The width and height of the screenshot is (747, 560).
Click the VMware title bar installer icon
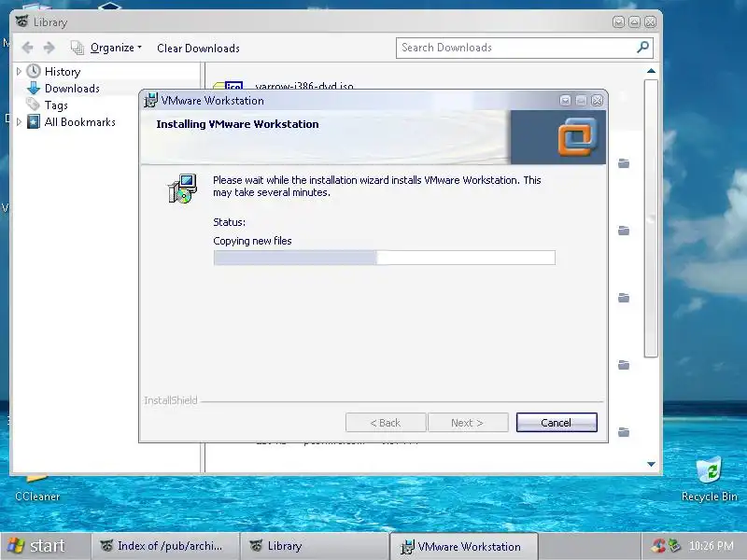pos(150,101)
